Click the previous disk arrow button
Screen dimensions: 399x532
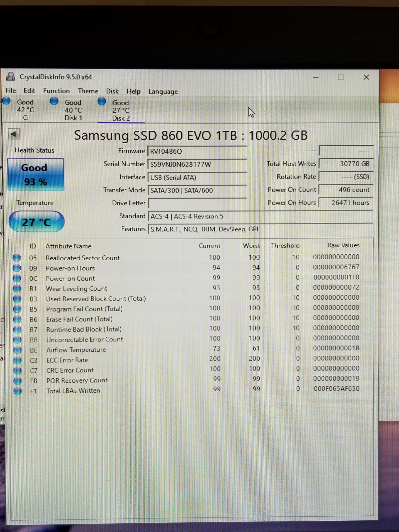pyautogui.click(x=14, y=134)
